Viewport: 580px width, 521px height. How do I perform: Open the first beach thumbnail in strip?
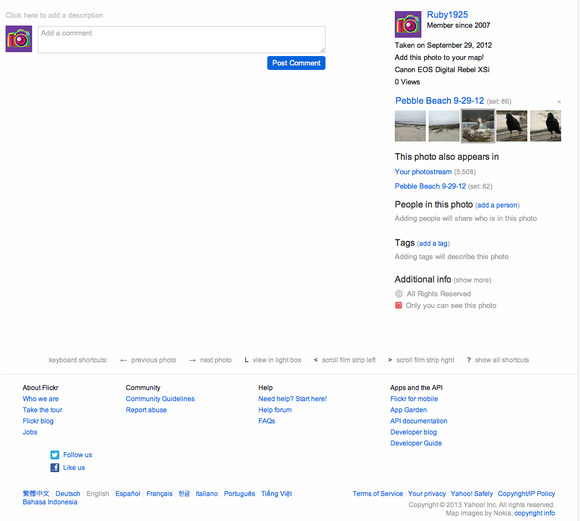410,126
